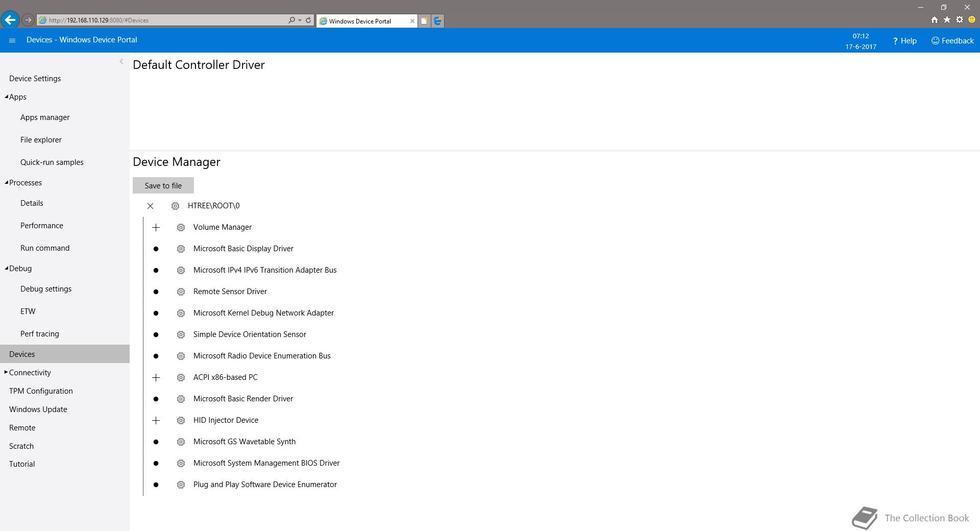Refresh the page with the reload icon

[308, 20]
